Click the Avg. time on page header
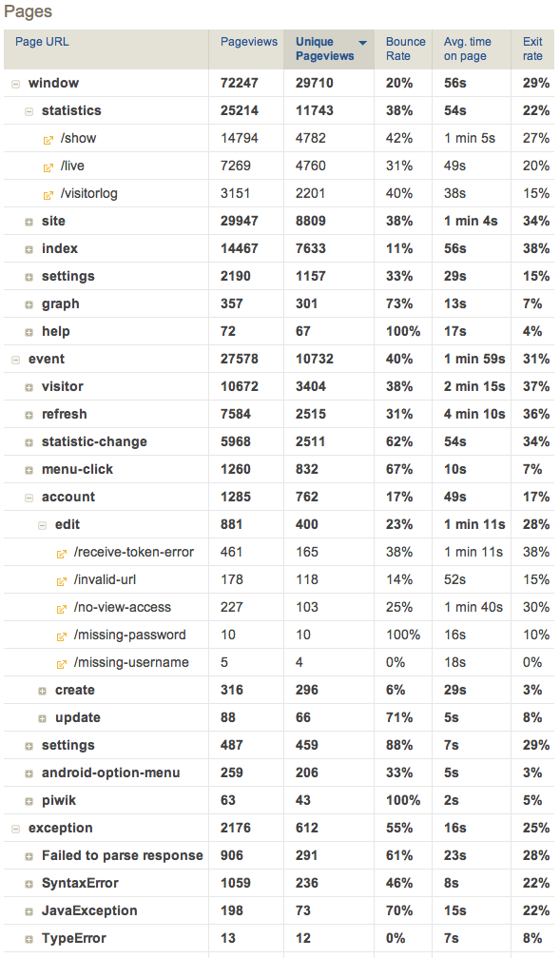Viewport: 560px width, 958px height. [467, 49]
